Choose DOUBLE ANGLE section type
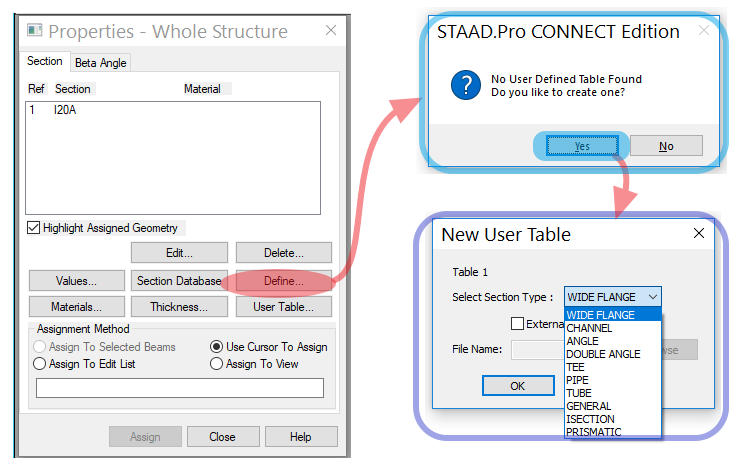This screenshot has height=470, width=734. click(613, 354)
